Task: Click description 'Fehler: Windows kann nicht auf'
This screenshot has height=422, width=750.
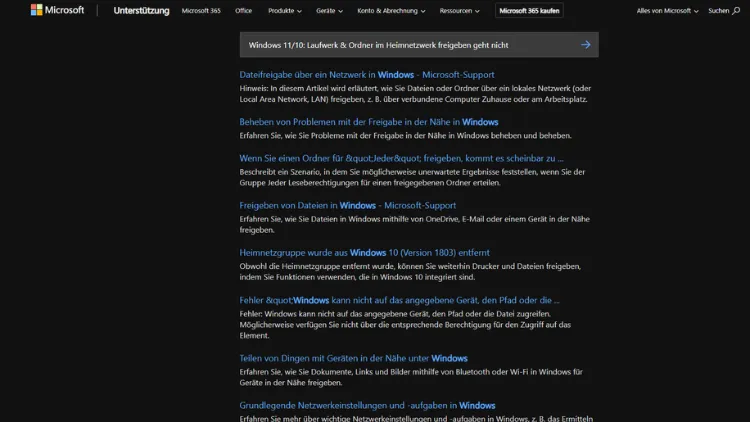Action: click(405, 325)
